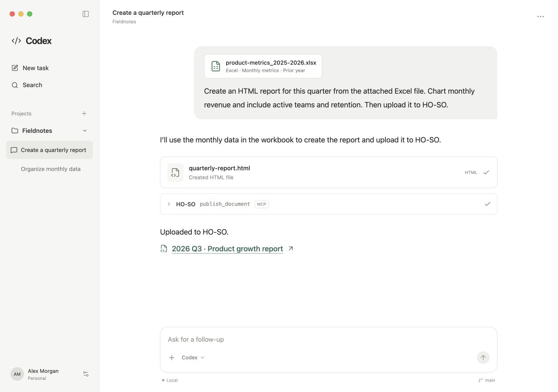The height and width of the screenshot is (392, 558).
Task: Open the Codex model dropdown
Action: click(193, 358)
